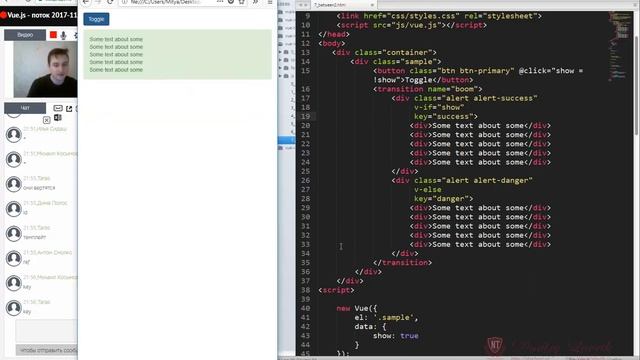Screen dimensions: 640x360
Task: Click the presenter webcam video
Action: pyautogui.click(x=45, y=69)
